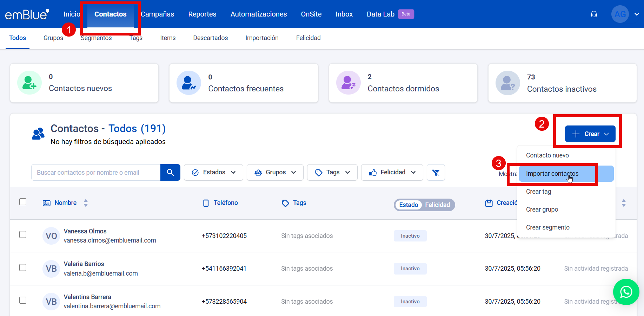Check the Valeria Barrios row checkbox
644x316 pixels.
click(x=23, y=267)
